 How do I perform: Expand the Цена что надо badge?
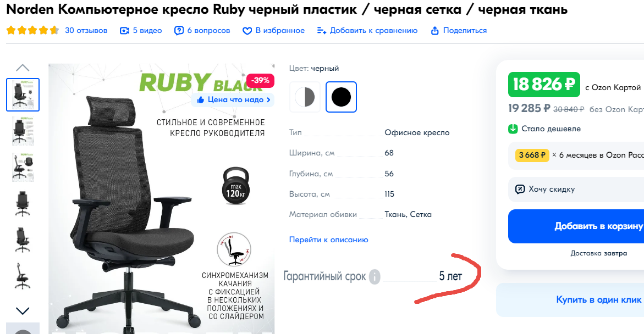pos(233,100)
